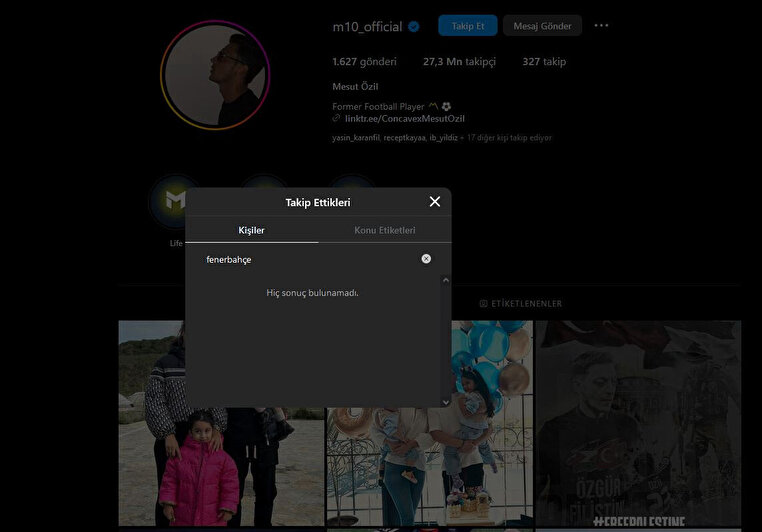
Task: Open the 27,3 Mn takipçi list
Action: (459, 62)
